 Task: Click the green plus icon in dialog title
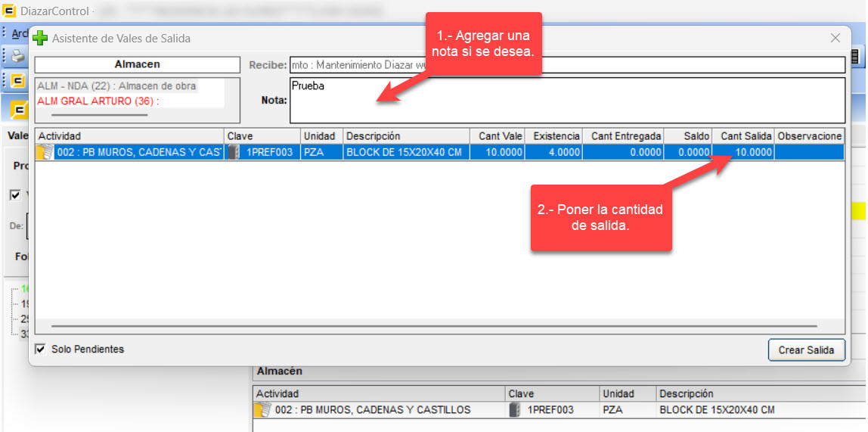coord(40,38)
